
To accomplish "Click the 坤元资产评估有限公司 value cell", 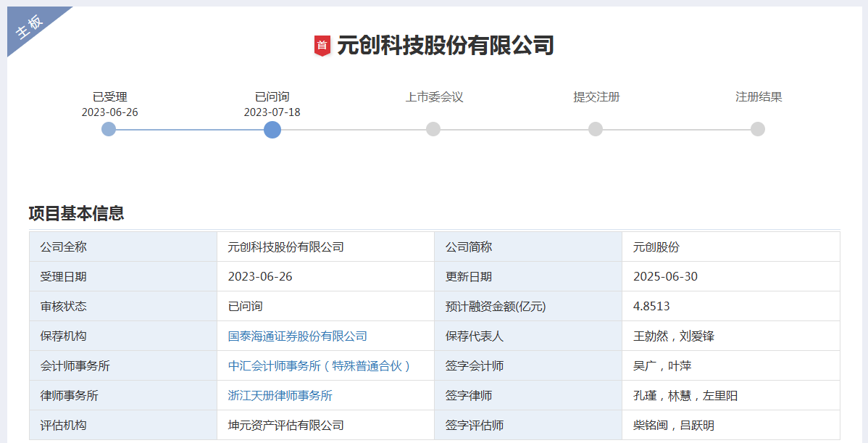I will (325, 426).
